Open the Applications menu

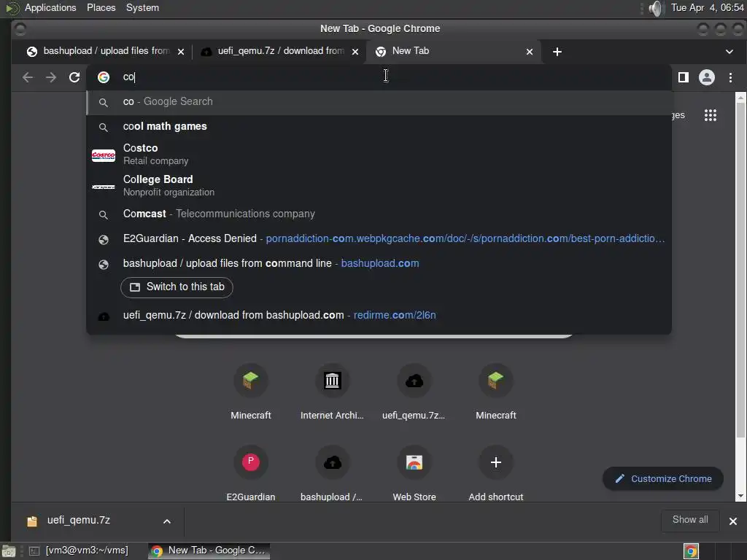[50, 7]
